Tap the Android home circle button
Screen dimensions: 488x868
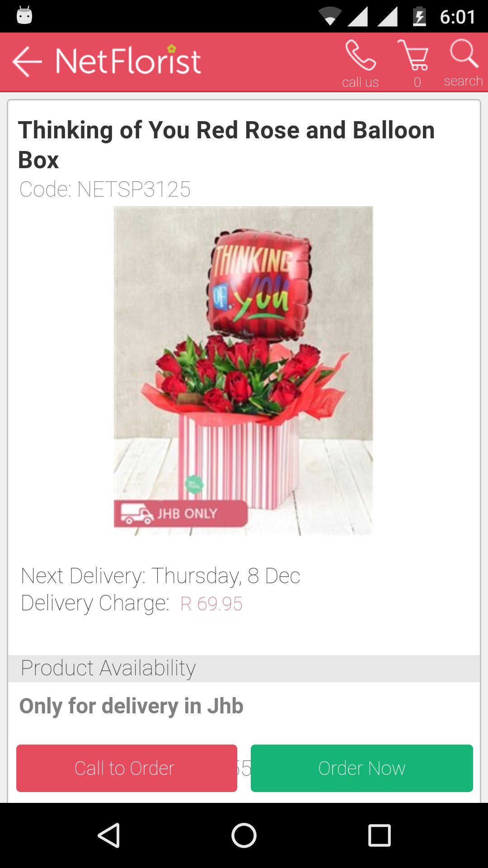pos(244,835)
